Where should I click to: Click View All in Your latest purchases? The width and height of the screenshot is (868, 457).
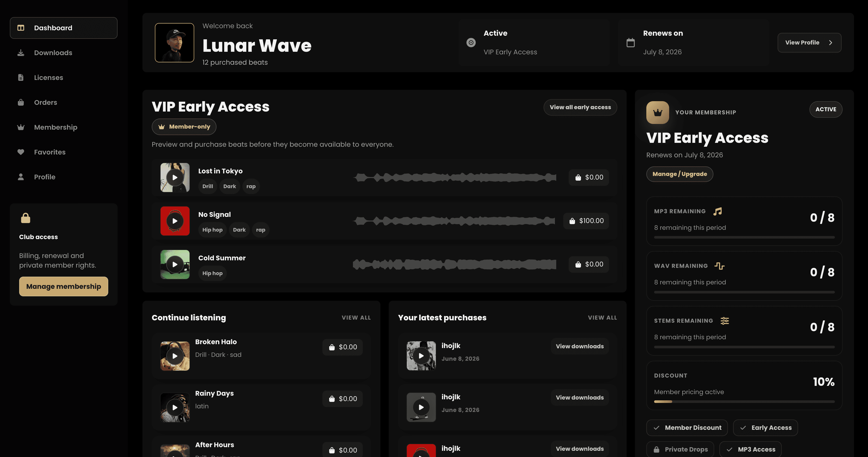tap(603, 318)
